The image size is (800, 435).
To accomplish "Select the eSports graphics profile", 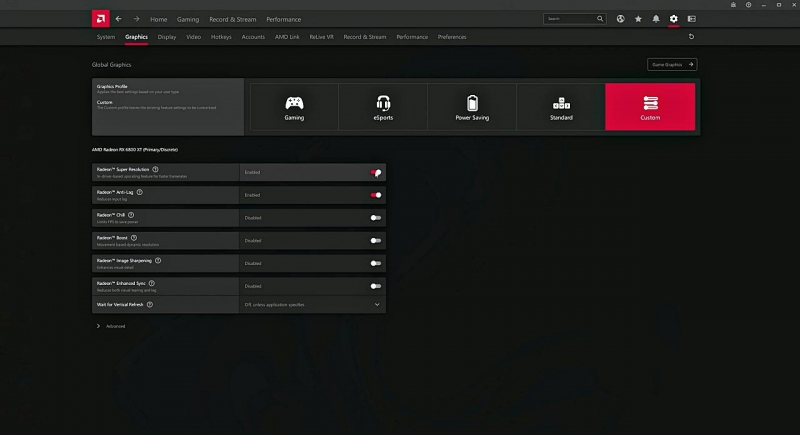I will point(383,107).
